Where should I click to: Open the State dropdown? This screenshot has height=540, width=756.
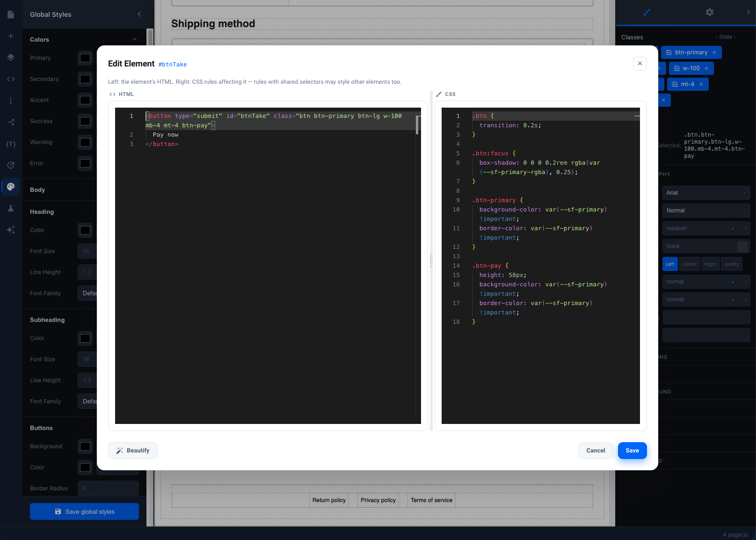(726, 37)
